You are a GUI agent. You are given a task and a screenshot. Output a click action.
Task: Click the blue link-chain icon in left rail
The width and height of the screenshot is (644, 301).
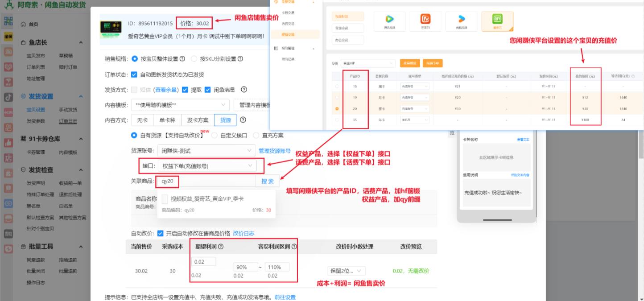tap(8, 203)
